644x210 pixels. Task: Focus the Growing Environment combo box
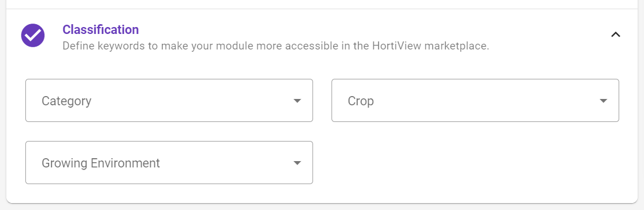pyautogui.click(x=169, y=163)
